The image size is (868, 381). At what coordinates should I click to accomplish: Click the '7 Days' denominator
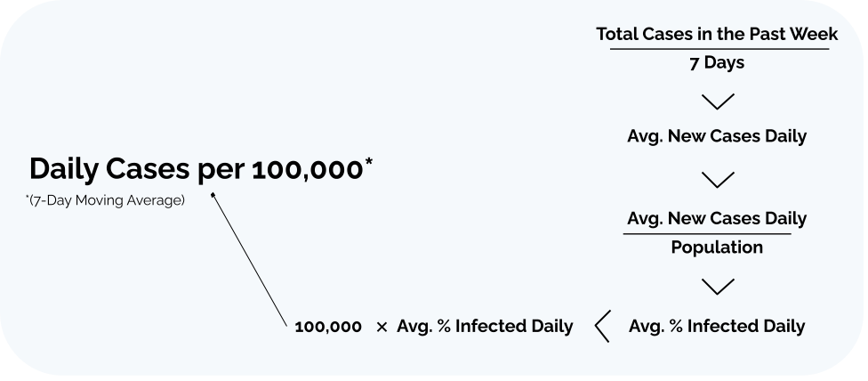click(717, 62)
